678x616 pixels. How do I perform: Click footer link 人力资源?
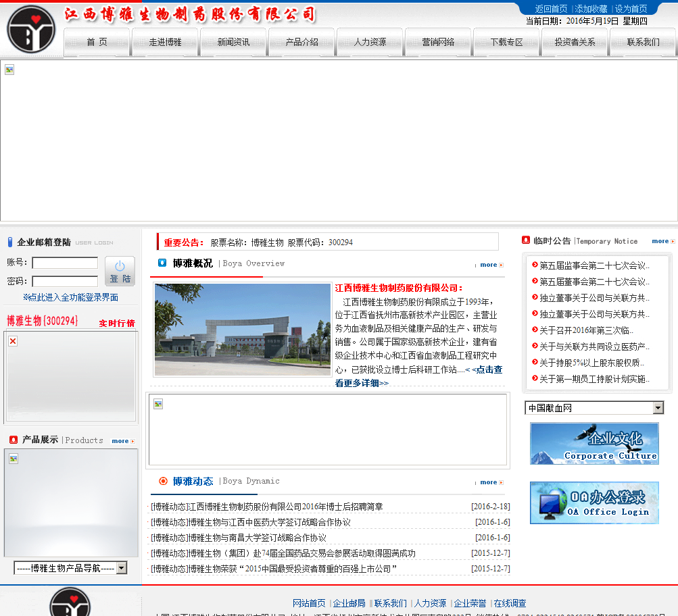pos(430,603)
